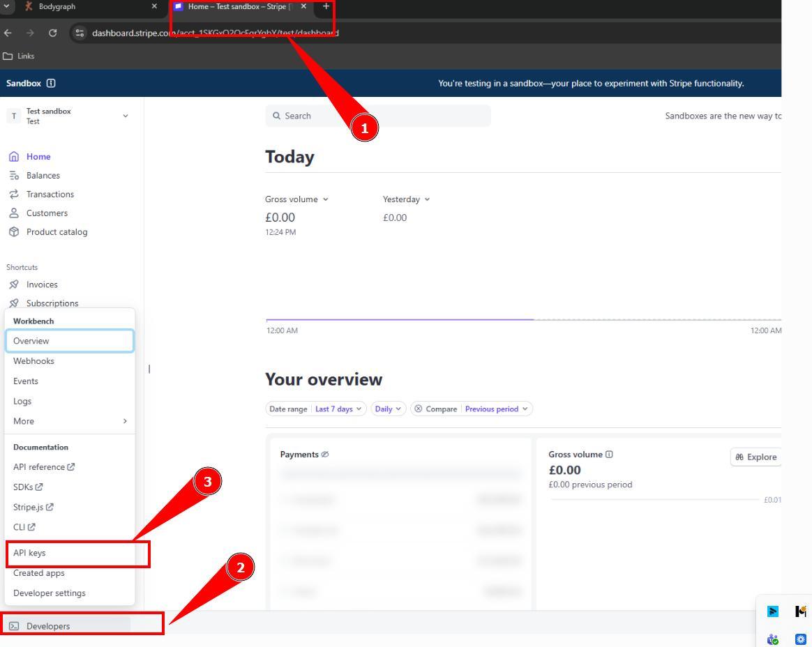Click the Explore button on Gross volume
Viewport: 812px width, 647px height.
point(754,457)
